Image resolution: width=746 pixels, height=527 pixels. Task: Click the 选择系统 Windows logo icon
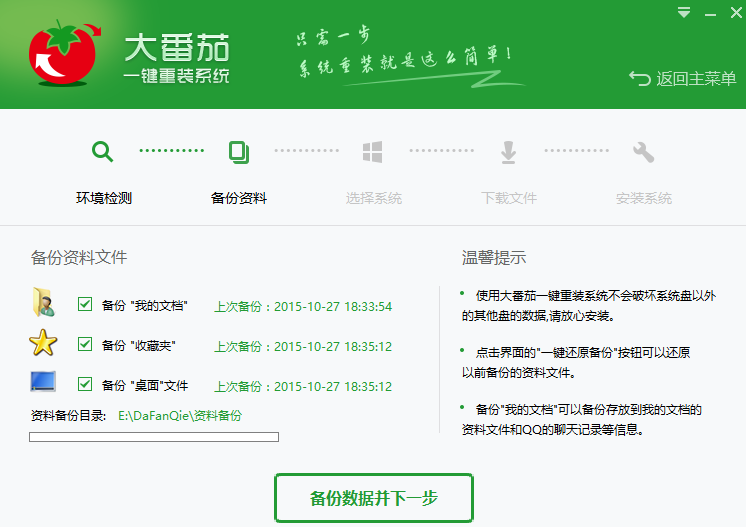pyautogui.click(x=373, y=152)
